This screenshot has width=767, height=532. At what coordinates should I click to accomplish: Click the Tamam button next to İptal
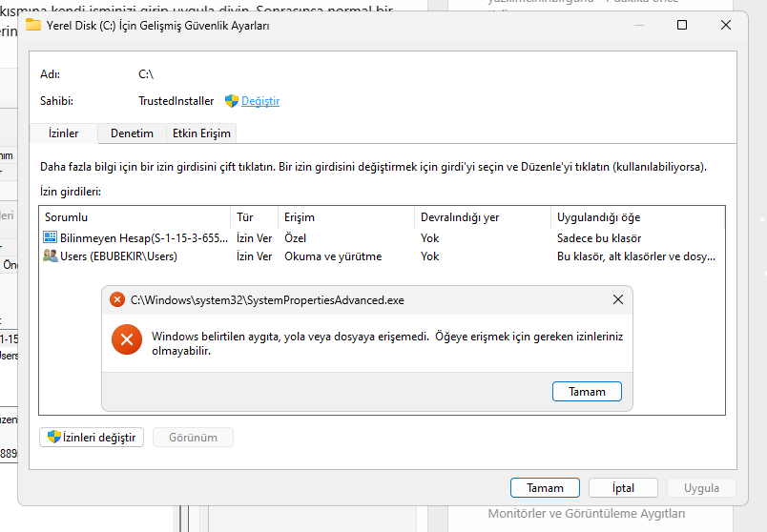click(545, 488)
